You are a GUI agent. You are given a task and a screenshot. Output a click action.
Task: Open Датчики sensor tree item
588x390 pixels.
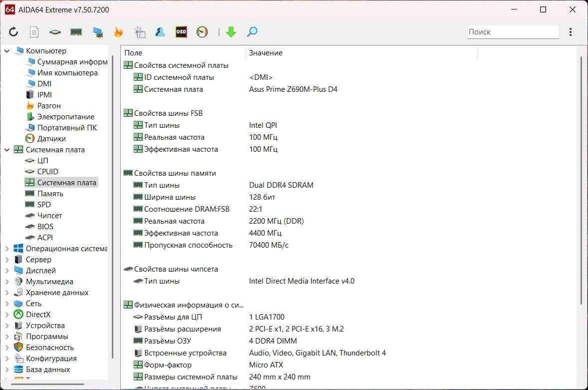pyautogui.click(x=51, y=139)
